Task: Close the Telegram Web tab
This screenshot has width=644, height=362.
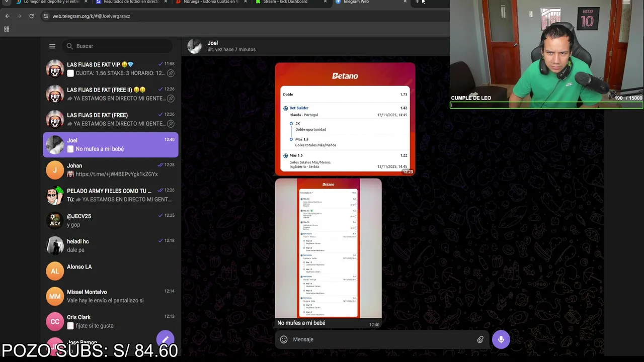Action: tap(405, 2)
